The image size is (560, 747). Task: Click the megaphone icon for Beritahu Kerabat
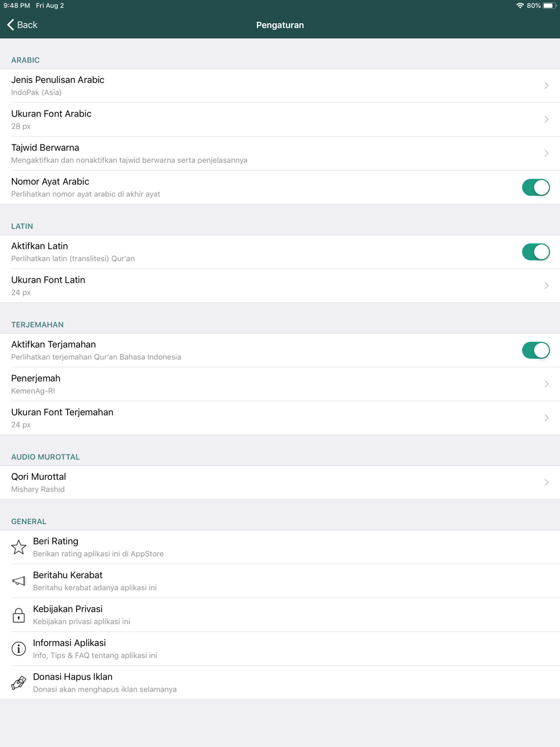pos(18,581)
